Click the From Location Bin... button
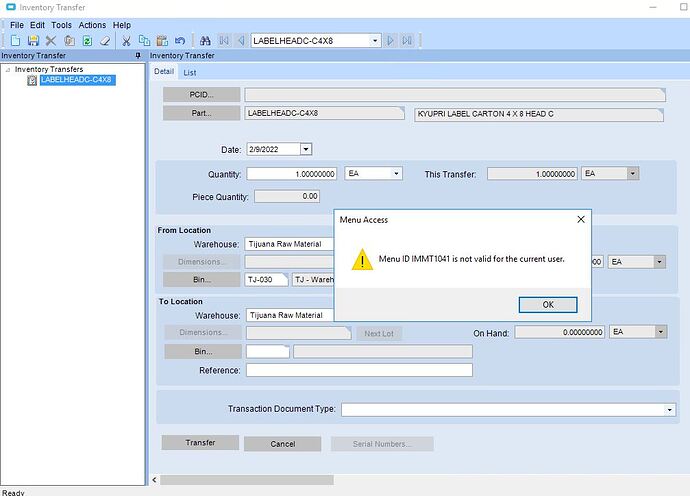The image size is (690, 496). point(202,279)
